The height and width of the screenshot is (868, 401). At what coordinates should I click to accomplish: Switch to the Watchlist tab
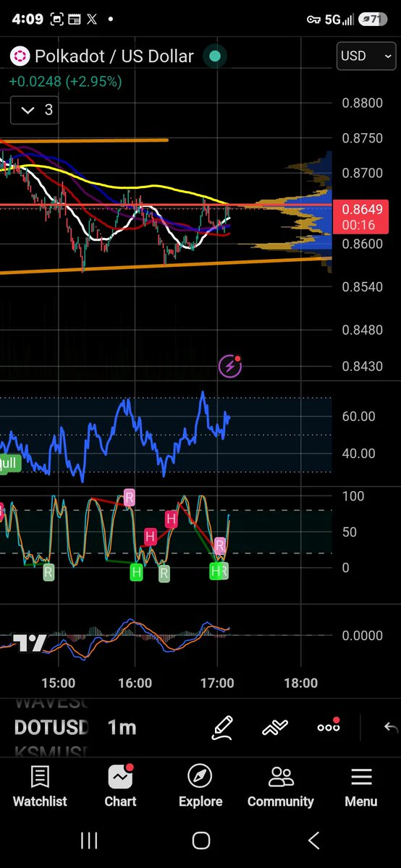pyautogui.click(x=40, y=787)
